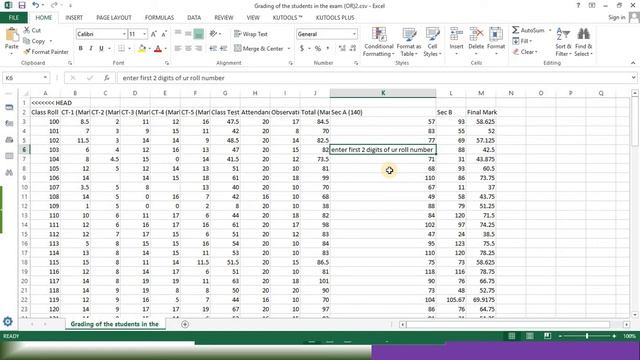Click the Merge & Center button
Image resolution: width=640 pixels, height=360 pixels.
(259, 49)
